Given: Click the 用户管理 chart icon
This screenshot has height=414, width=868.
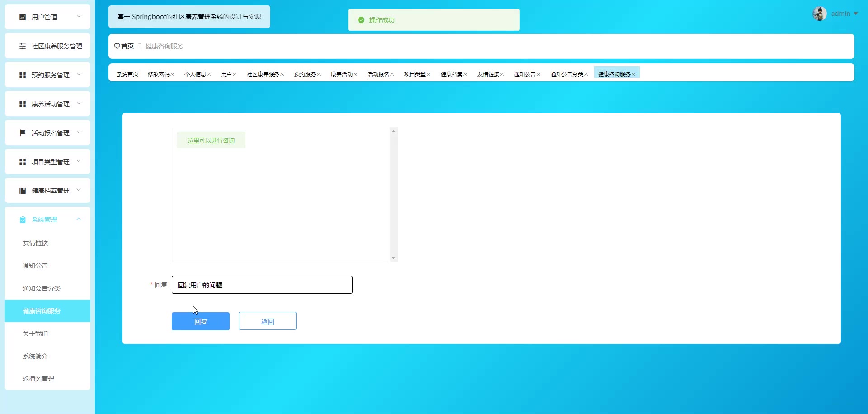Looking at the screenshot, I should [23, 17].
